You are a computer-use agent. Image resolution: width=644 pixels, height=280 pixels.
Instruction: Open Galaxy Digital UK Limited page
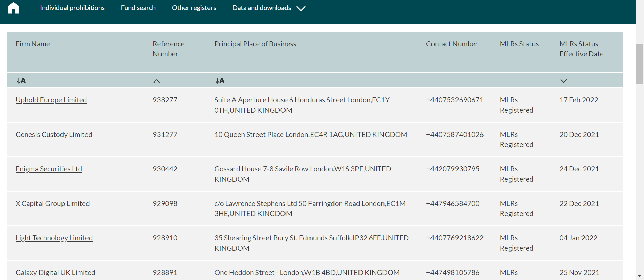click(55, 273)
